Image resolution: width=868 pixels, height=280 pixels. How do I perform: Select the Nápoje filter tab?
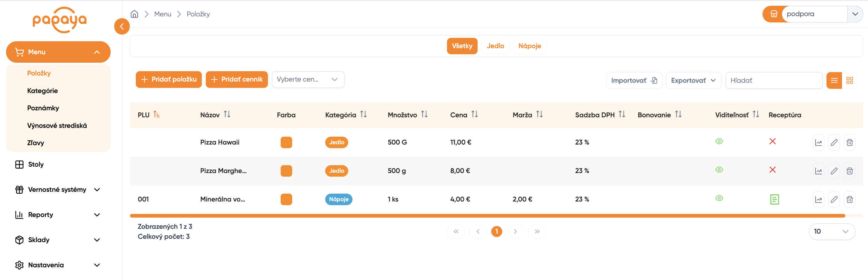pyautogui.click(x=529, y=46)
